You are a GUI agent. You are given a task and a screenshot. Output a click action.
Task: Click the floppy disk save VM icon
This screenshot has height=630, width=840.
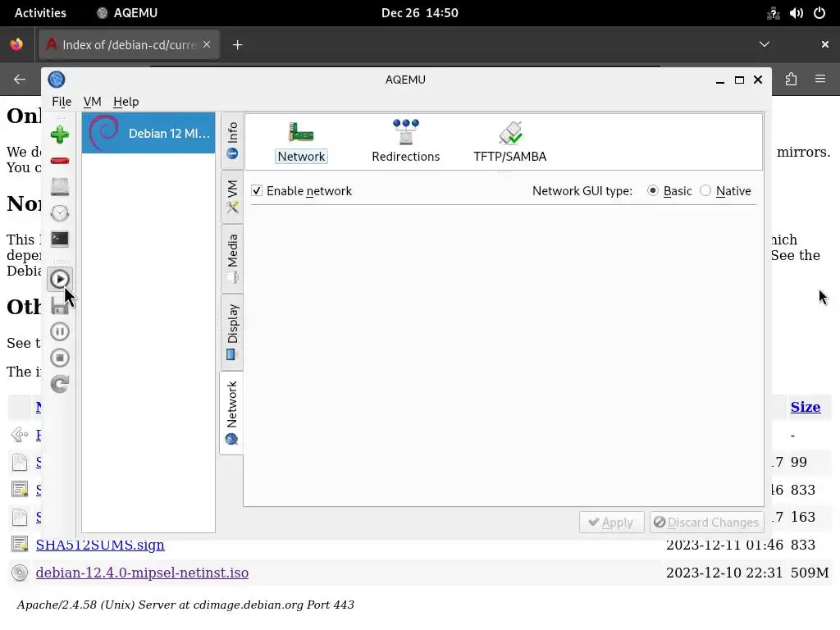pos(59,305)
